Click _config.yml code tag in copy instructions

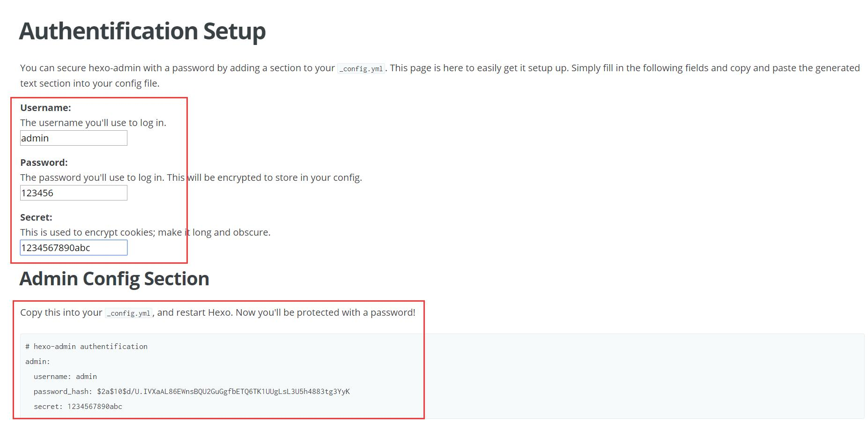pyautogui.click(x=128, y=313)
